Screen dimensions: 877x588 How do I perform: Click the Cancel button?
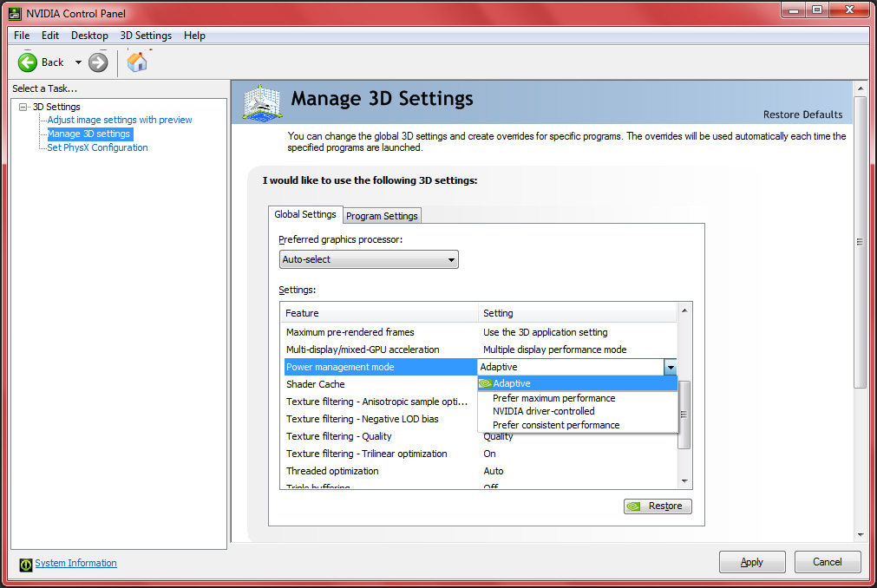point(828,562)
